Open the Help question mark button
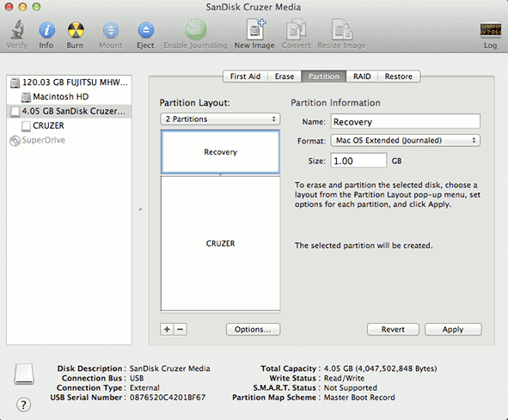 click(x=24, y=405)
